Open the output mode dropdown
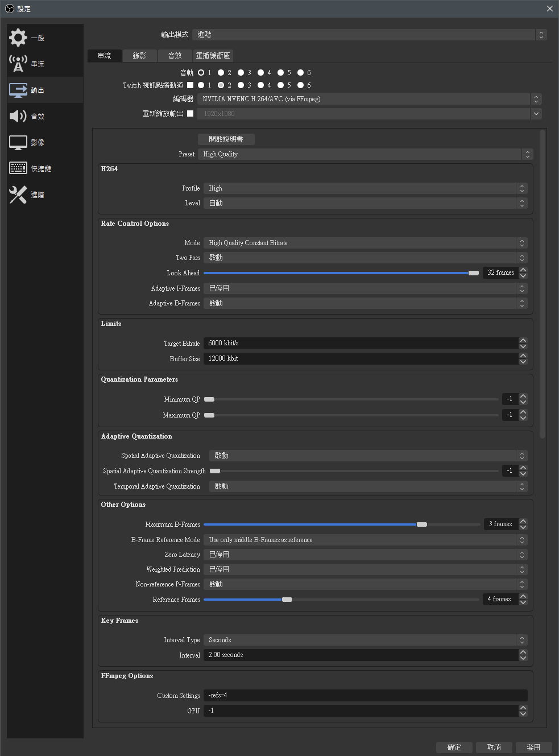 (x=370, y=35)
